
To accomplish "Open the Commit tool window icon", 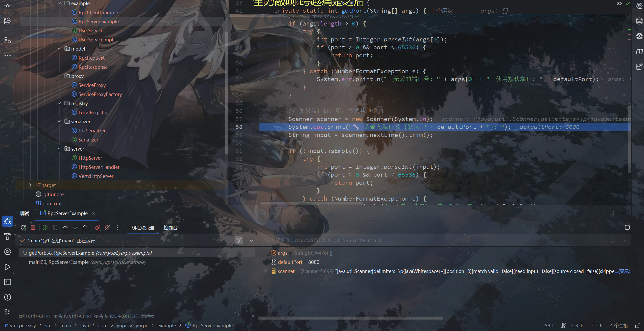I will [8, 6].
